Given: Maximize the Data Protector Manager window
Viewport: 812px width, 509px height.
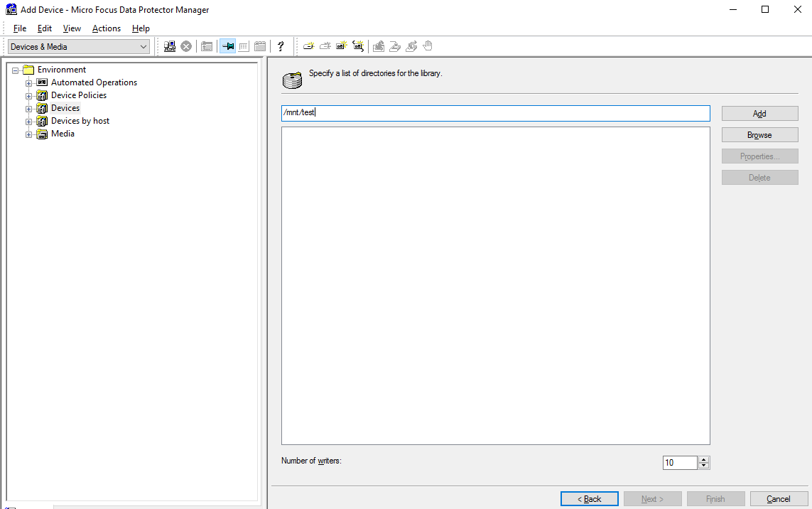Looking at the screenshot, I should [765, 9].
